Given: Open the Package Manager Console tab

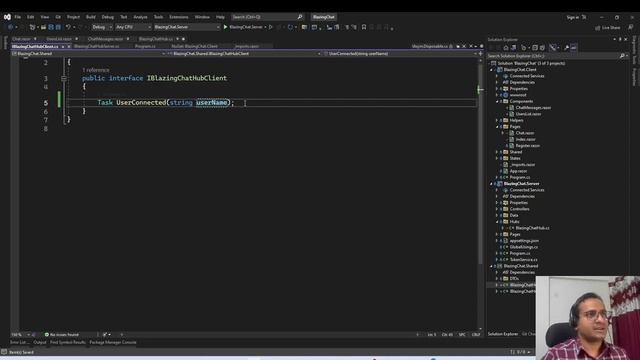Looking at the screenshot, I should [x=113, y=342].
